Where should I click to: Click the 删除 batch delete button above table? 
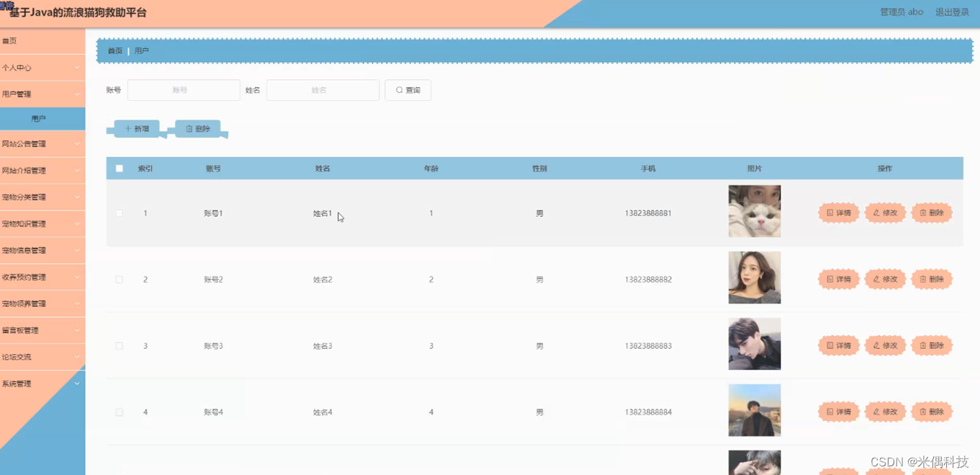(198, 129)
